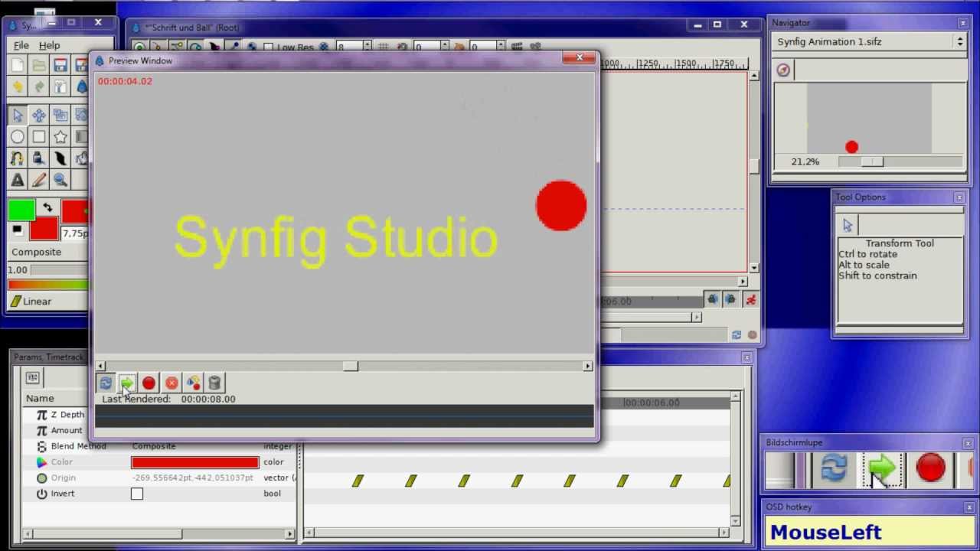
Task: Undo the last action in toolbox
Action: tap(18, 86)
